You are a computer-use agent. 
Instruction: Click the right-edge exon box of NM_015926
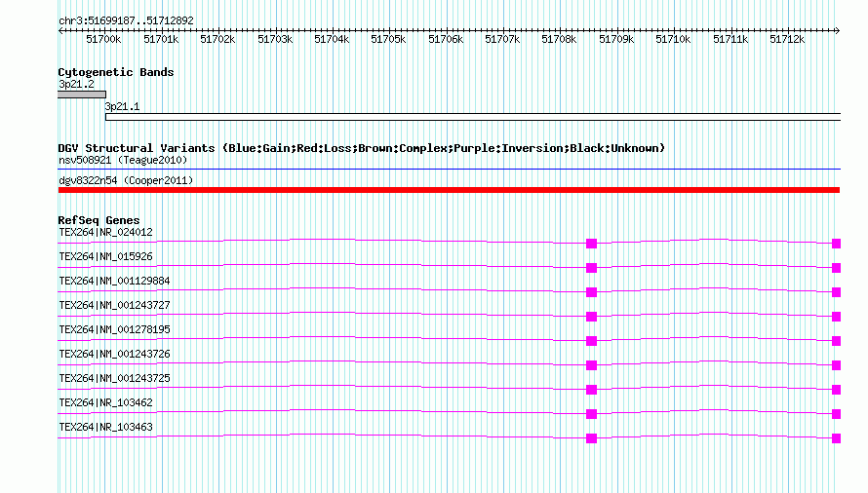click(837, 268)
